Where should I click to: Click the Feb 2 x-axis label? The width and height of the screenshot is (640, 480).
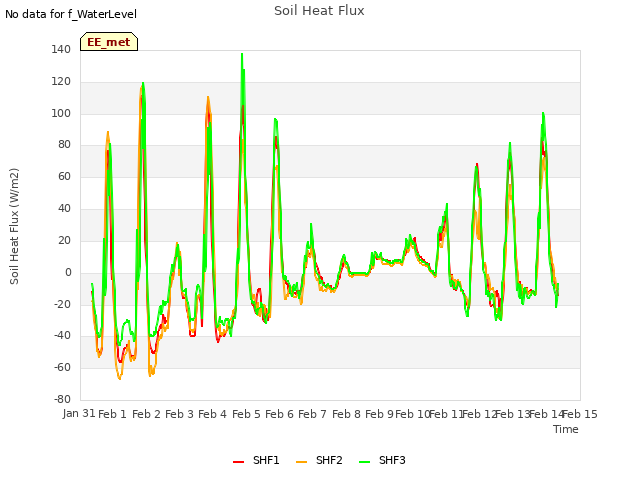(146, 414)
